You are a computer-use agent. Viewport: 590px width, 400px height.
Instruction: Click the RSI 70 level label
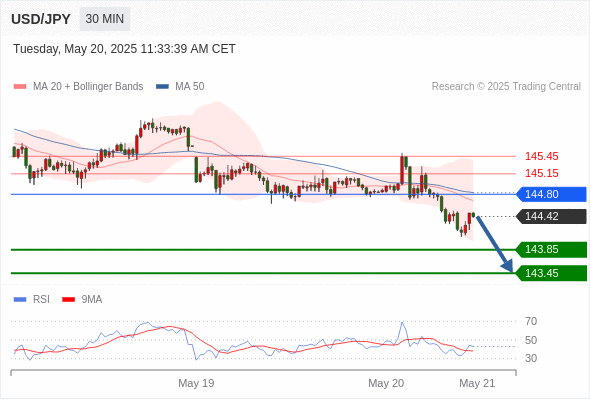click(531, 321)
